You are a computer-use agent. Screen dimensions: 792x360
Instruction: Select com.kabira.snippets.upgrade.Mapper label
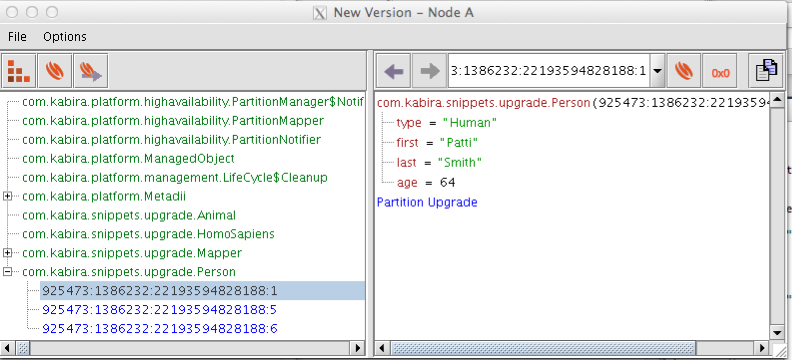coord(132,253)
